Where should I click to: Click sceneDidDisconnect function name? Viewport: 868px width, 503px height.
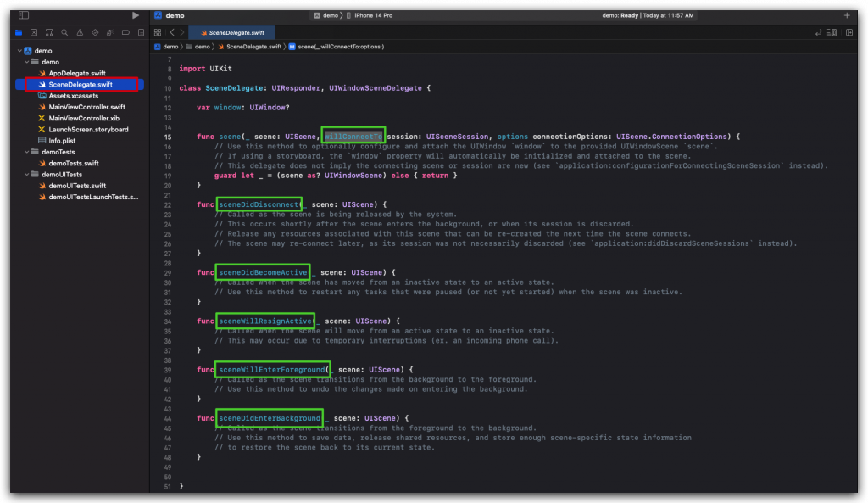259,204
